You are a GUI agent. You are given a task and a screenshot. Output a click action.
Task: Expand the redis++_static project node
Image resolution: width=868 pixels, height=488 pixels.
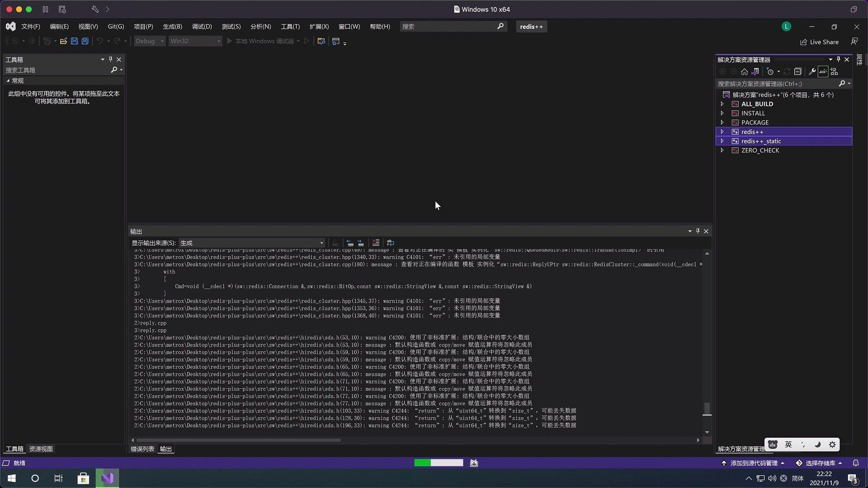(722, 141)
